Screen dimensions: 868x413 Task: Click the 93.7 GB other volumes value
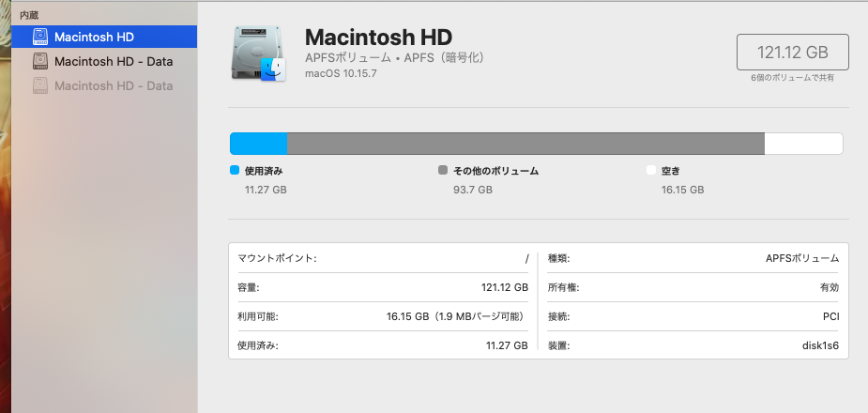pyautogui.click(x=473, y=190)
